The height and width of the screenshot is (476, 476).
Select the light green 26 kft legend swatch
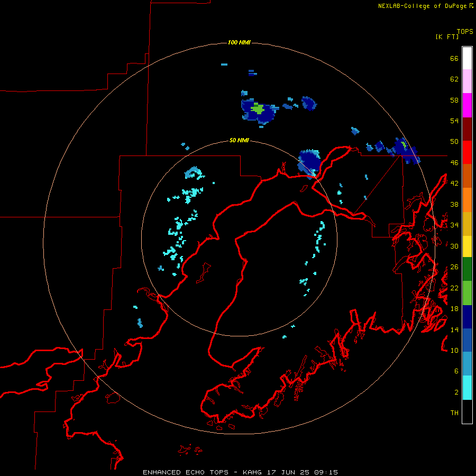coord(467,293)
